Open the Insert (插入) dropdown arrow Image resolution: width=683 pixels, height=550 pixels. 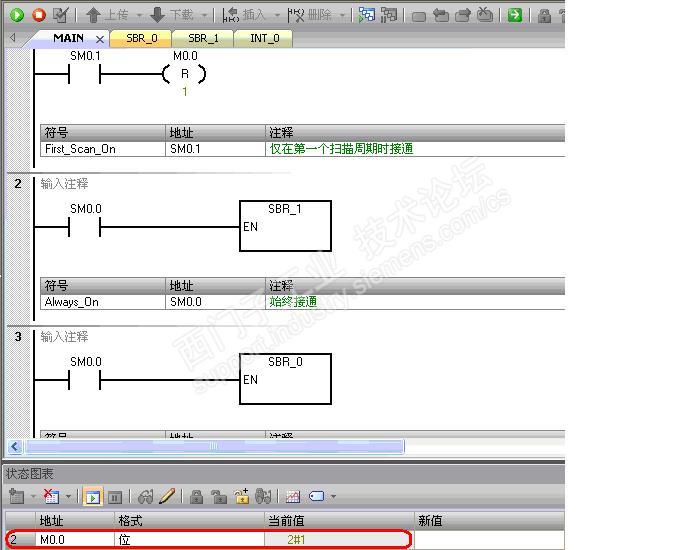[x=277, y=16]
